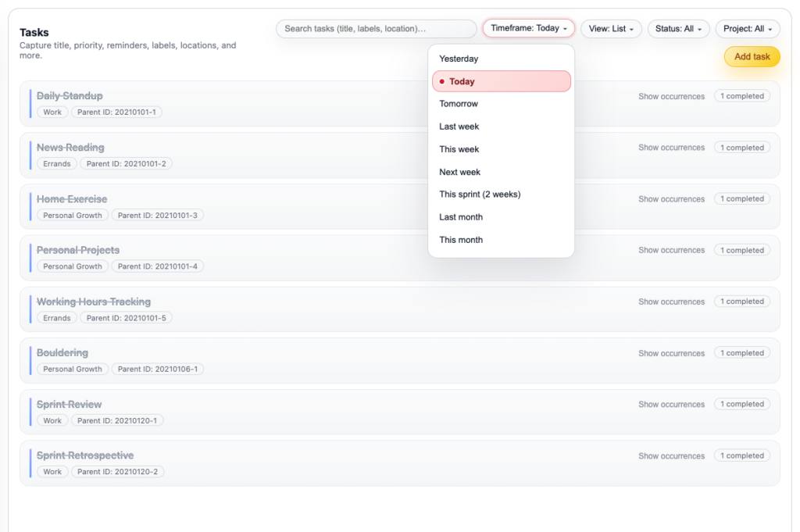Screen dimensions: 800x532
Task: Expand the View: List dropdown
Action: coord(611,29)
